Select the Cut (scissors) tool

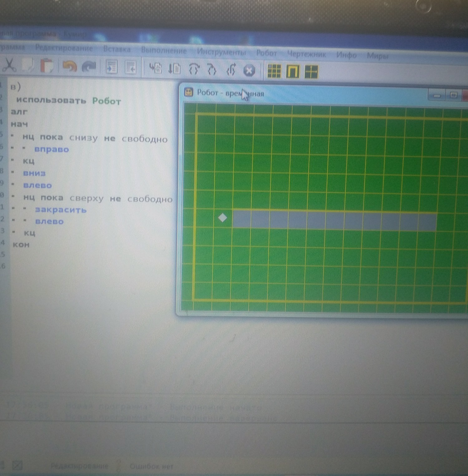pos(10,67)
